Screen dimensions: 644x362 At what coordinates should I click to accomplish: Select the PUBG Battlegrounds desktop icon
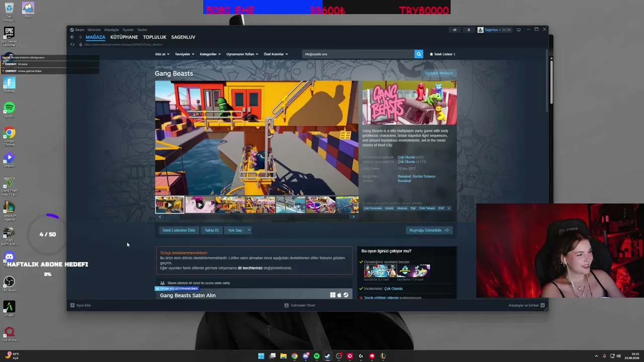[x=9, y=235]
